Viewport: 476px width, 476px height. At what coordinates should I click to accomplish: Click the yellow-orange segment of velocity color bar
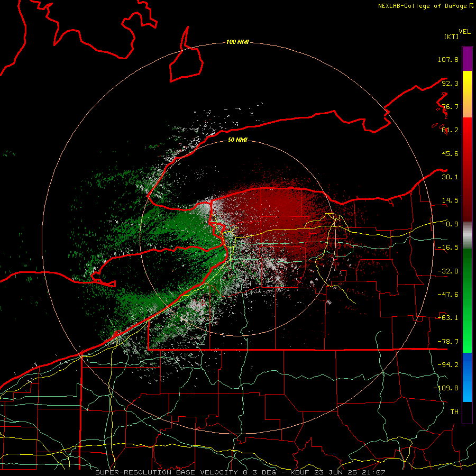(467, 94)
